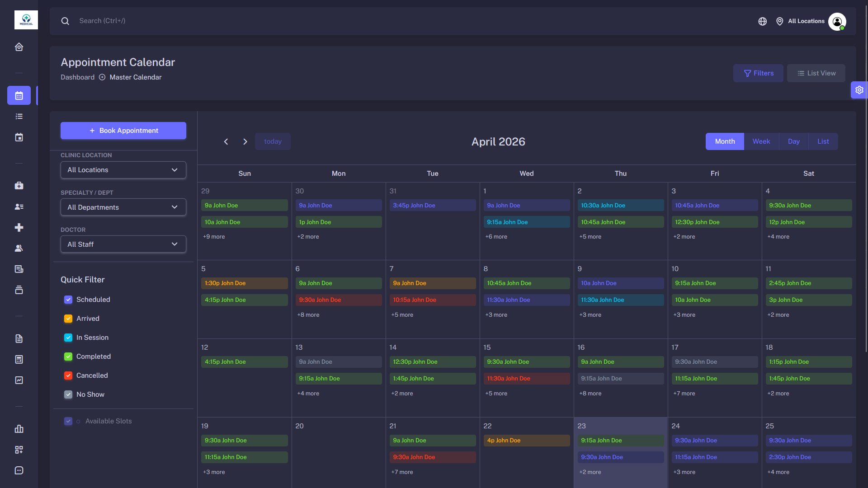Image resolution: width=868 pixels, height=488 pixels.
Task: Open the medical kit sidebar icon
Action: point(19,186)
